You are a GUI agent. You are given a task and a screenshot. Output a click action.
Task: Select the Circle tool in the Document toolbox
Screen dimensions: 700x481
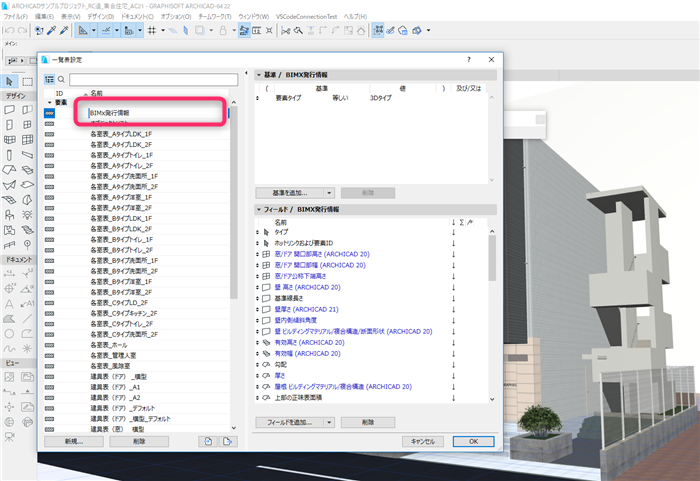click(x=9, y=334)
